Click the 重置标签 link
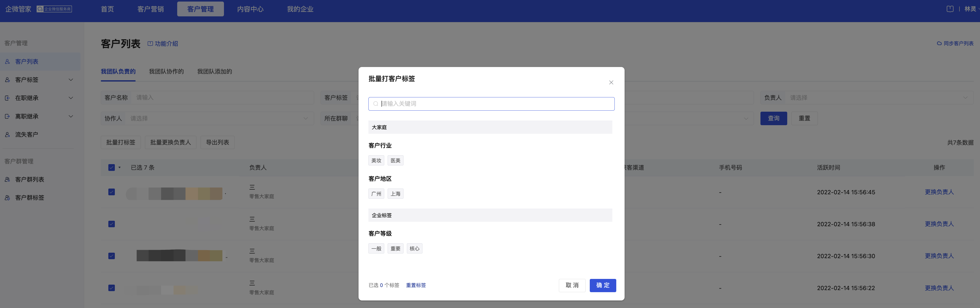The width and height of the screenshot is (980, 308). pos(416,285)
